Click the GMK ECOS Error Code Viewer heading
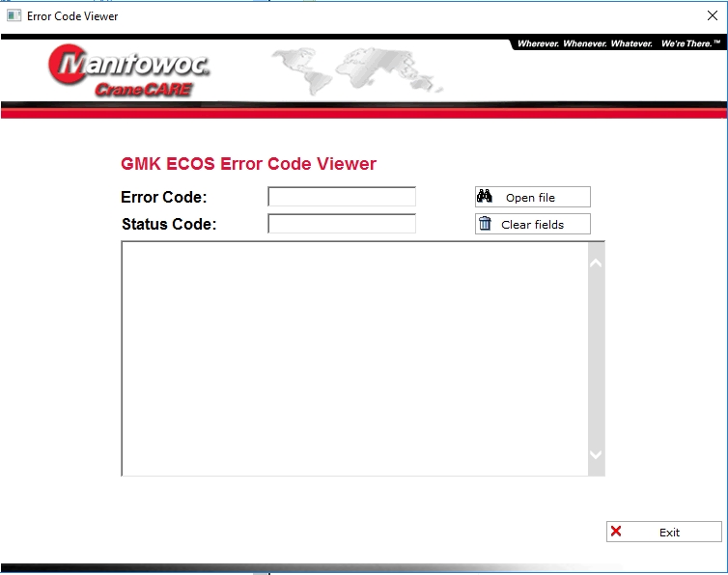728x575 pixels. click(x=248, y=164)
